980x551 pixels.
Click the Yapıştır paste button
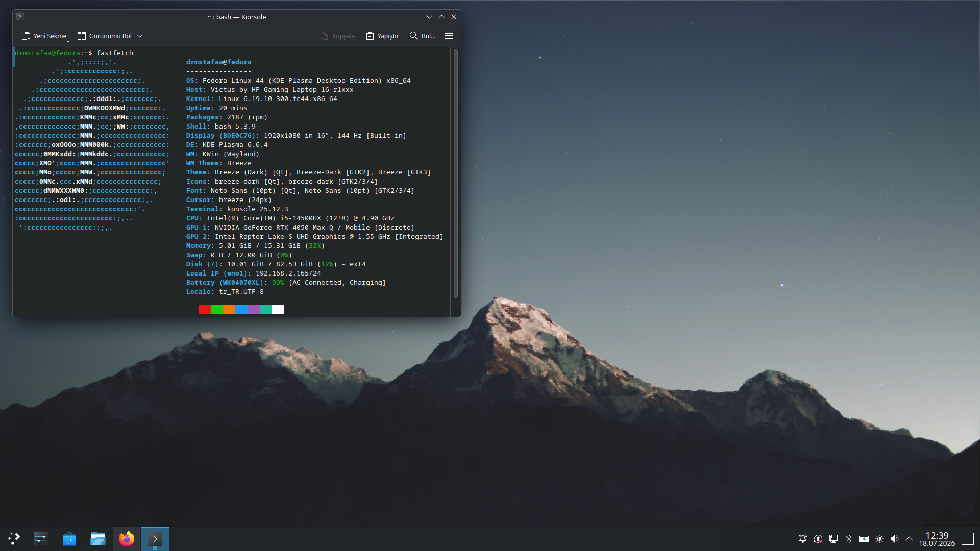tap(382, 36)
